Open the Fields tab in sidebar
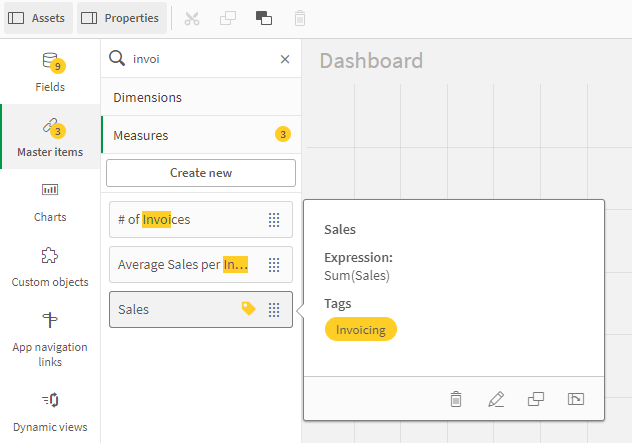 50,72
